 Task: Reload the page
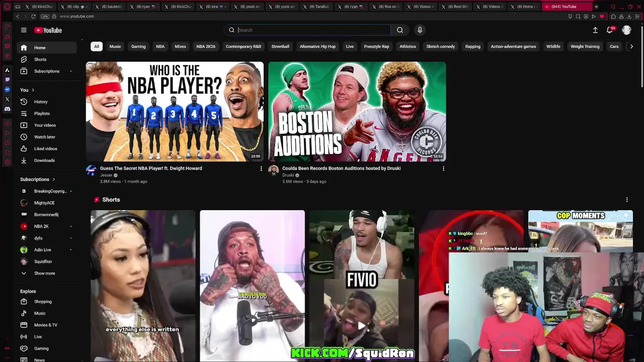33,16
